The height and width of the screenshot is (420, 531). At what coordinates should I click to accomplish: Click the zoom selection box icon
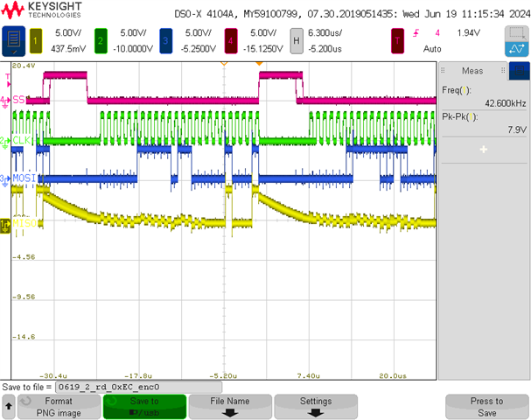point(517,33)
